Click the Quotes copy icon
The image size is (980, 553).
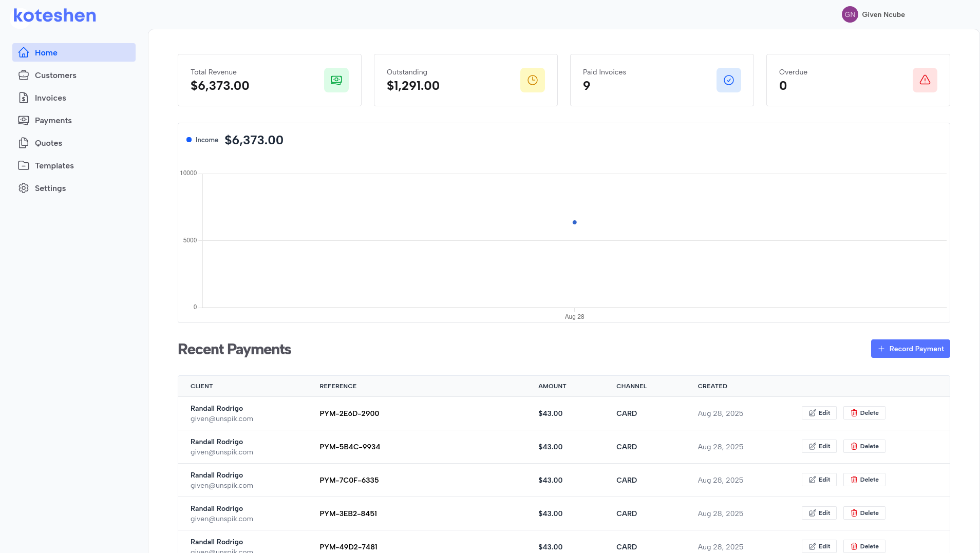pyautogui.click(x=24, y=143)
